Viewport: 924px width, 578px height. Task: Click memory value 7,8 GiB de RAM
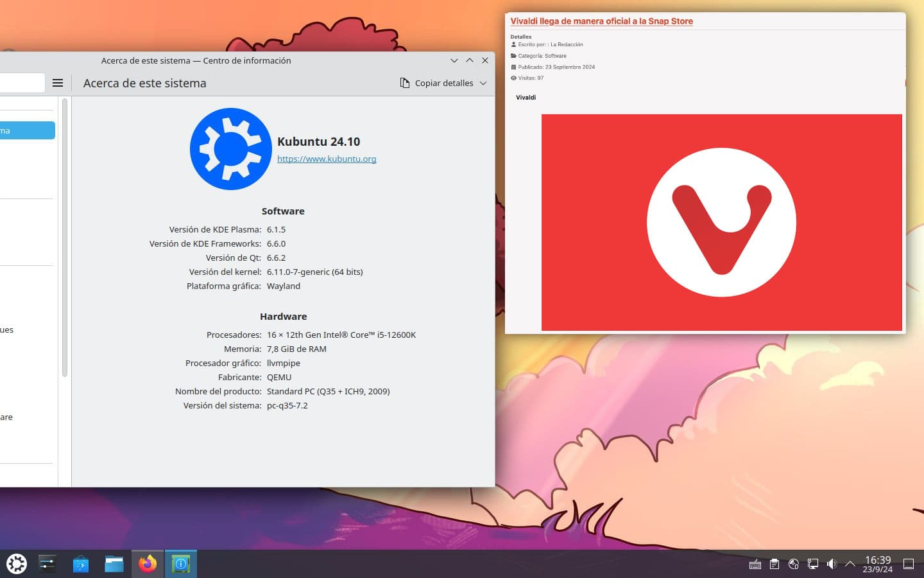296,349
